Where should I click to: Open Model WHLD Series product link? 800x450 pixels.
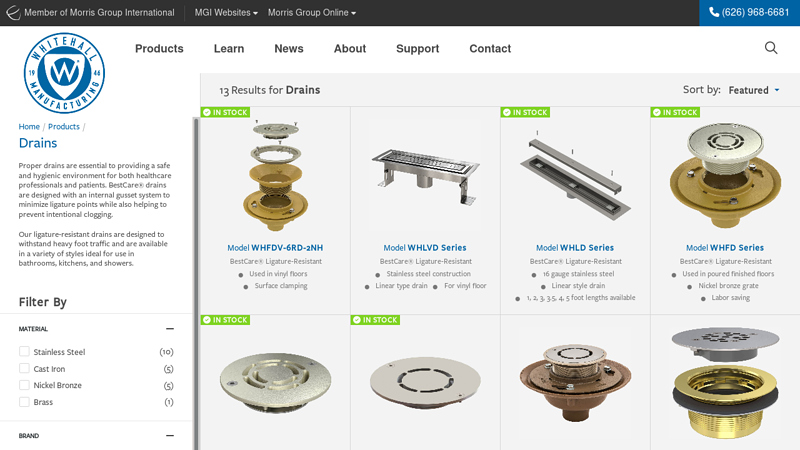tap(575, 247)
